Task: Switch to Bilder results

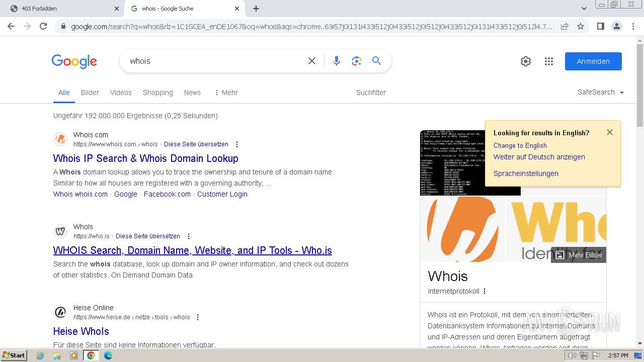Action: point(90,93)
